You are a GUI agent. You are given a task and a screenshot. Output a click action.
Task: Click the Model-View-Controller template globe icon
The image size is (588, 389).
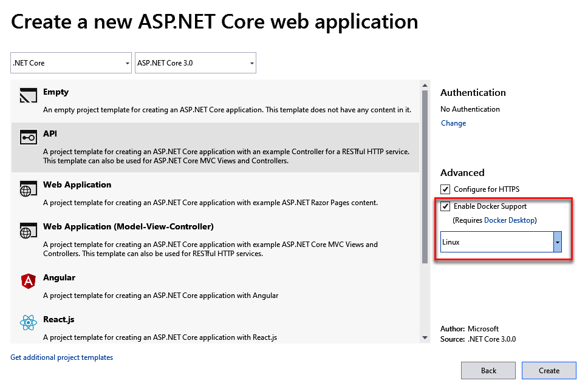(28, 230)
